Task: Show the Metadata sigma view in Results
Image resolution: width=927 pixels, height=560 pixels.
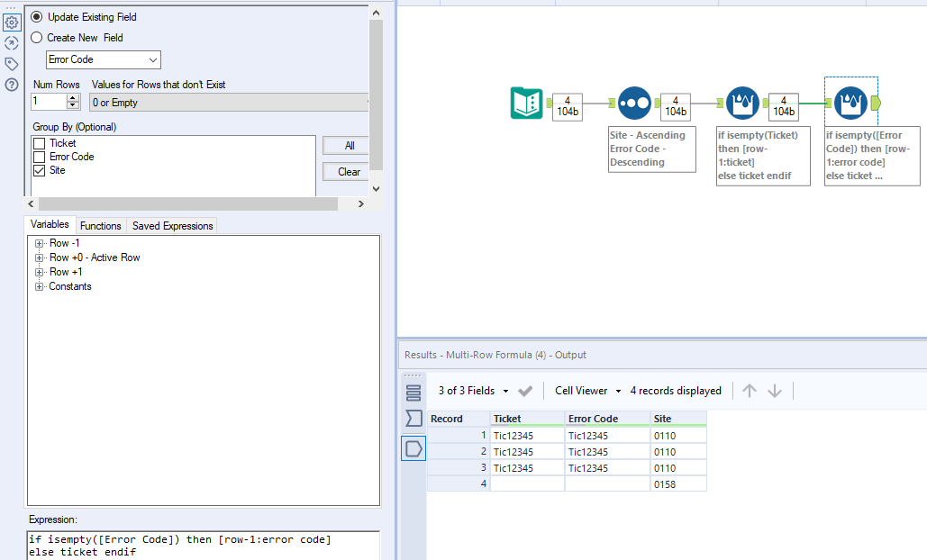Action: pyautogui.click(x=414, y=419)
